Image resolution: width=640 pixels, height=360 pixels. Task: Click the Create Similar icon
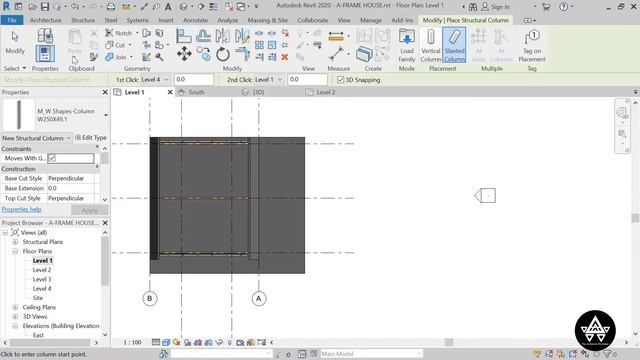[x=364, y=53]
